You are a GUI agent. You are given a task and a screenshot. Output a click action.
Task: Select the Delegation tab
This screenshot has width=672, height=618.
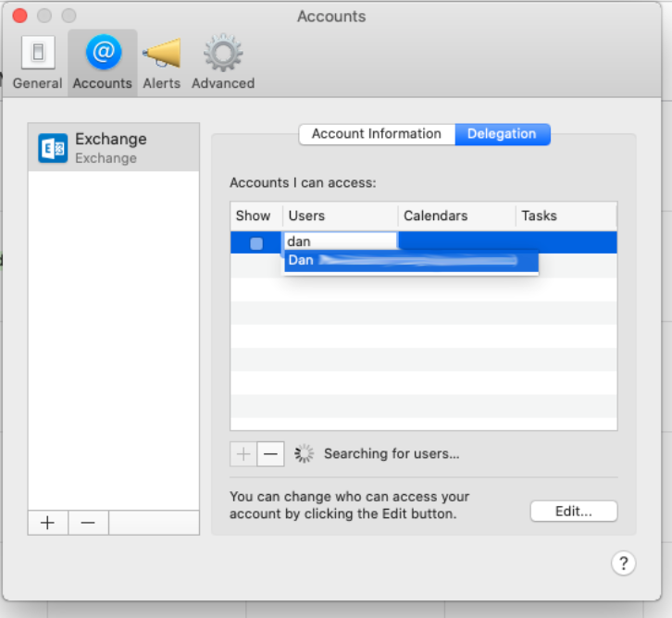click(503, 134)
